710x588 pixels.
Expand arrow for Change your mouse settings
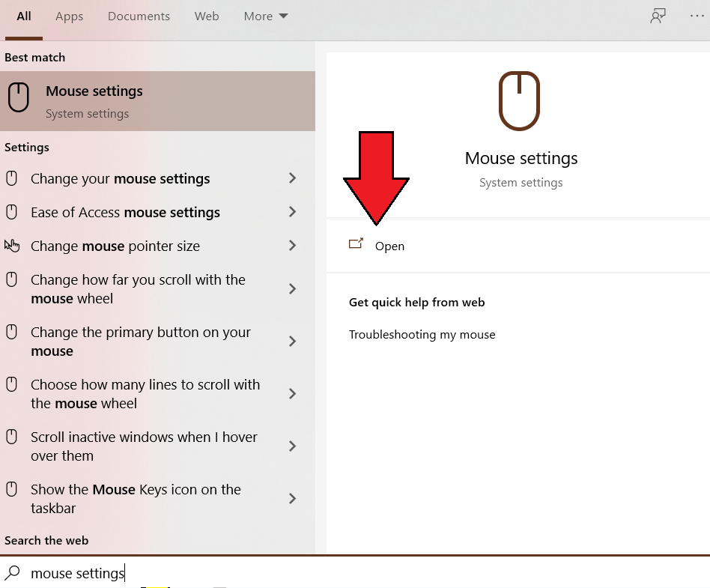click(x=293, y=178)
